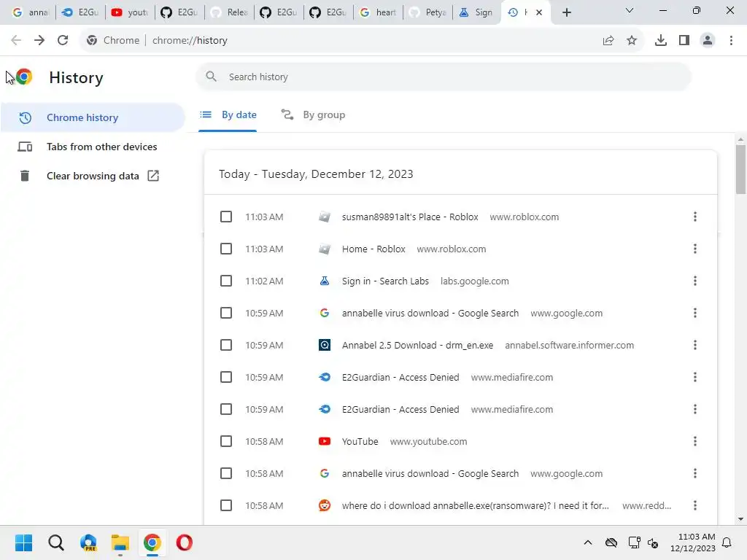This screenshot has width=747, height=560.
Task: Select Chrome history in sidebar
Action: 93,117
